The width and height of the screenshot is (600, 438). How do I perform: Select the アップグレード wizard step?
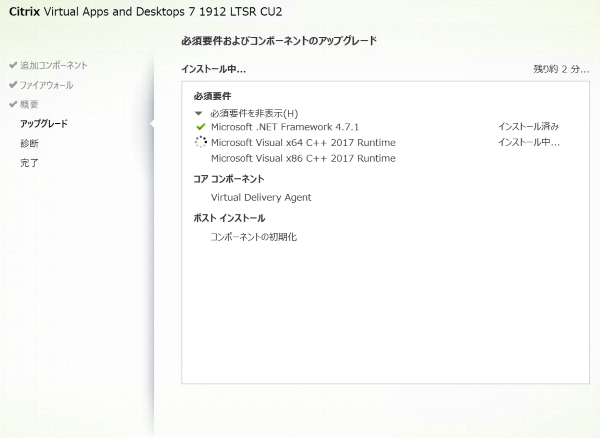tap(44, 124)
